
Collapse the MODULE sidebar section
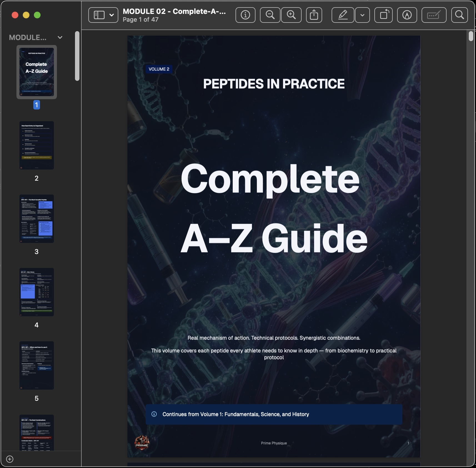pyautogui.click(x=60, y=38)
